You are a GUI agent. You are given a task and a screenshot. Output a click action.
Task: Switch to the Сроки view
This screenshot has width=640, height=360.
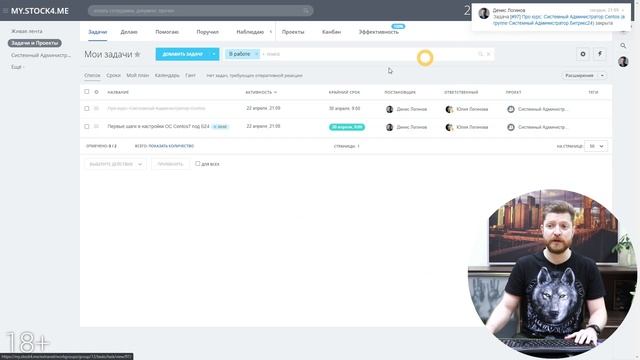tap(113, 76)
